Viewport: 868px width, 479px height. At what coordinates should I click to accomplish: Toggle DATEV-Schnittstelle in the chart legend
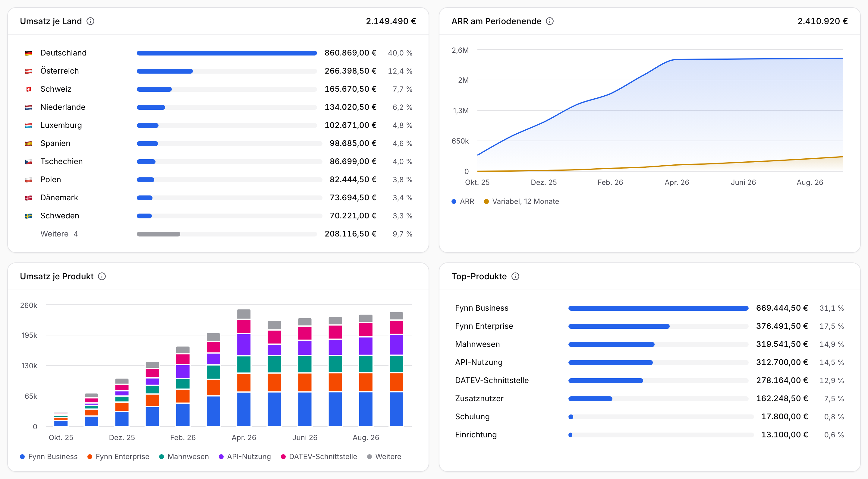click(x=319, y=456)
